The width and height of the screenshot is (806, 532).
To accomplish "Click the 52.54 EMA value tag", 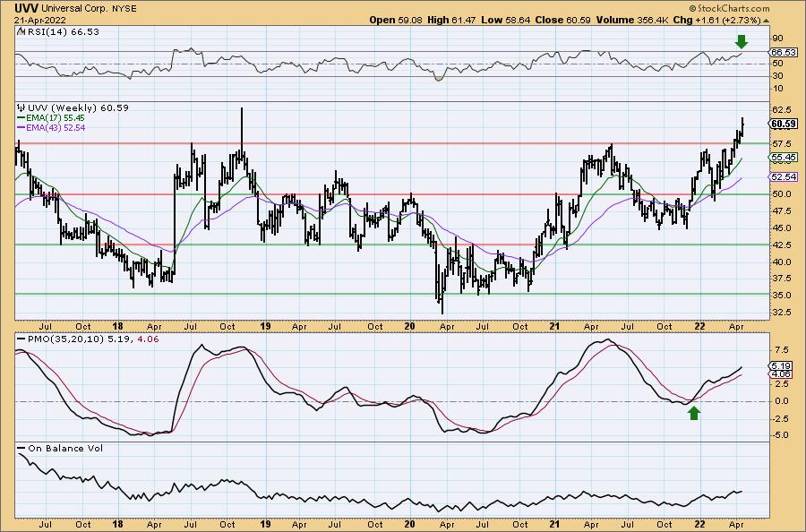I will click(x=784, y=176).
